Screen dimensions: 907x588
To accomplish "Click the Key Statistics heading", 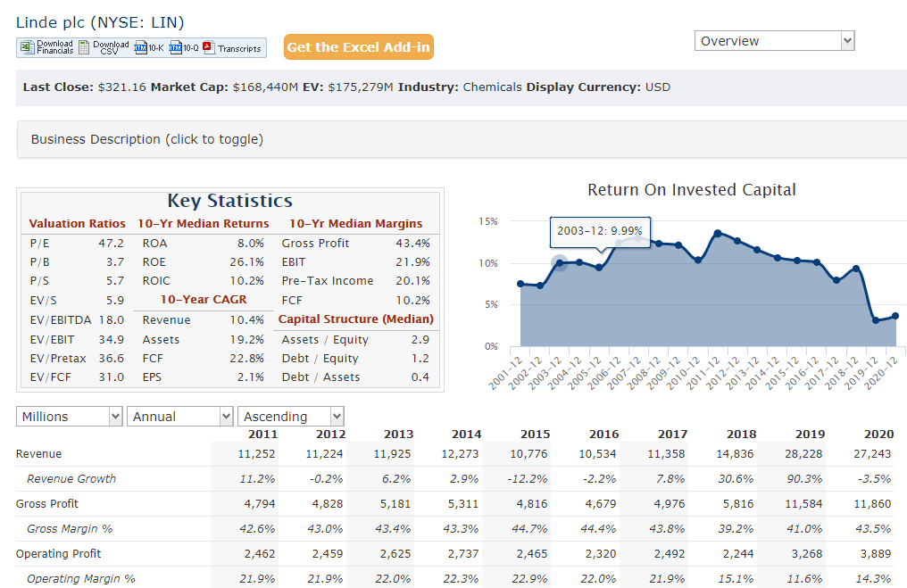I will (x=230, y=201).
